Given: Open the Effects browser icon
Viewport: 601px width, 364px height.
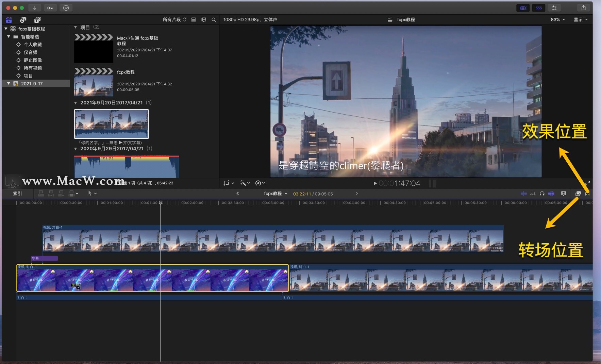Looking at the screenshot, I should click(578, 194).
